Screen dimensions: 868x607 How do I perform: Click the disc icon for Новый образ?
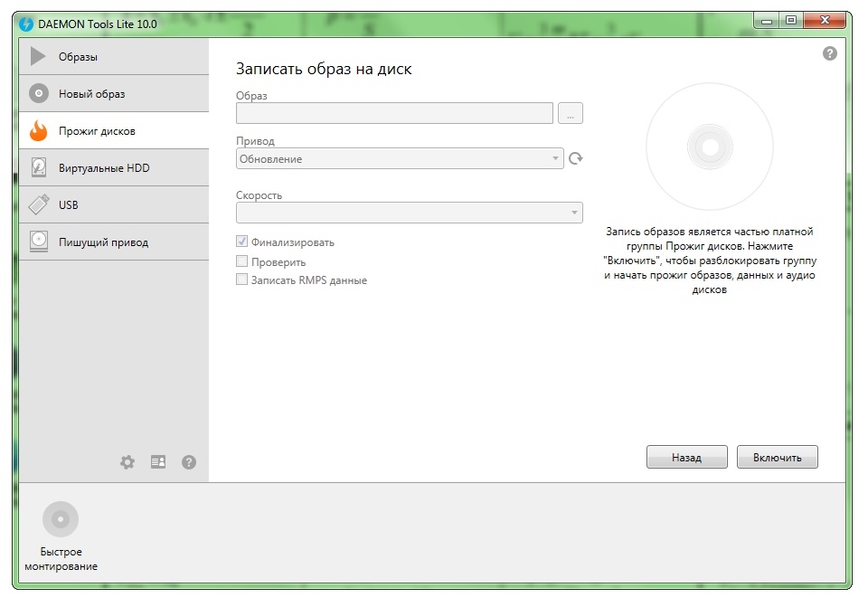click(38, 94)
